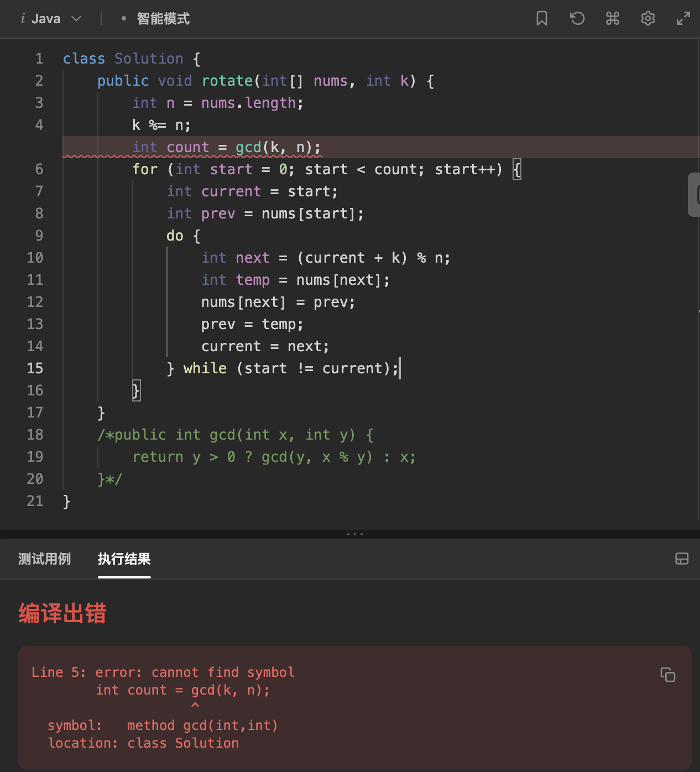This screenshot has height=772, width=700.
Task: Click the rounded scrollbar on the editor's right edge
Action: (696, 195)
